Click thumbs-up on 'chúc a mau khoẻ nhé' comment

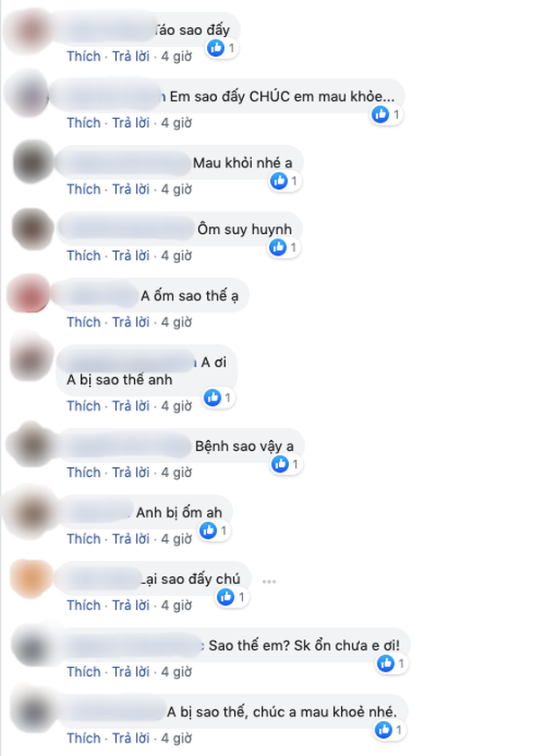tap(383, 730)
